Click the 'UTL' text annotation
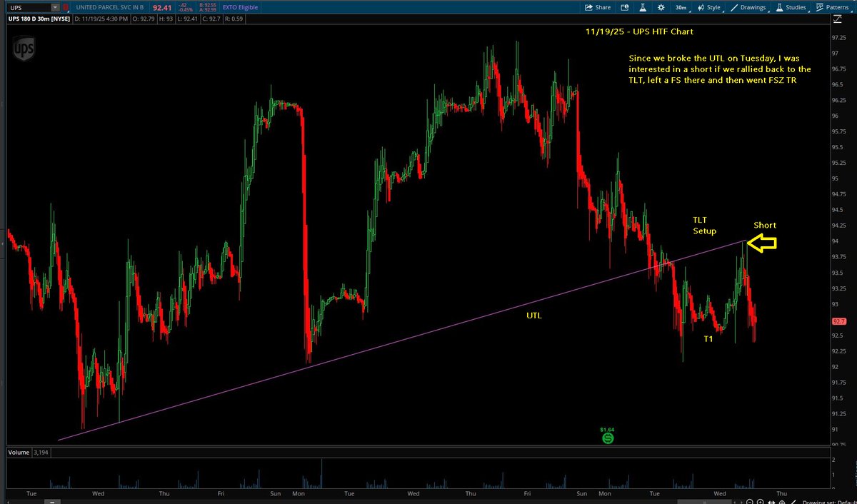 tap(534, 315)
